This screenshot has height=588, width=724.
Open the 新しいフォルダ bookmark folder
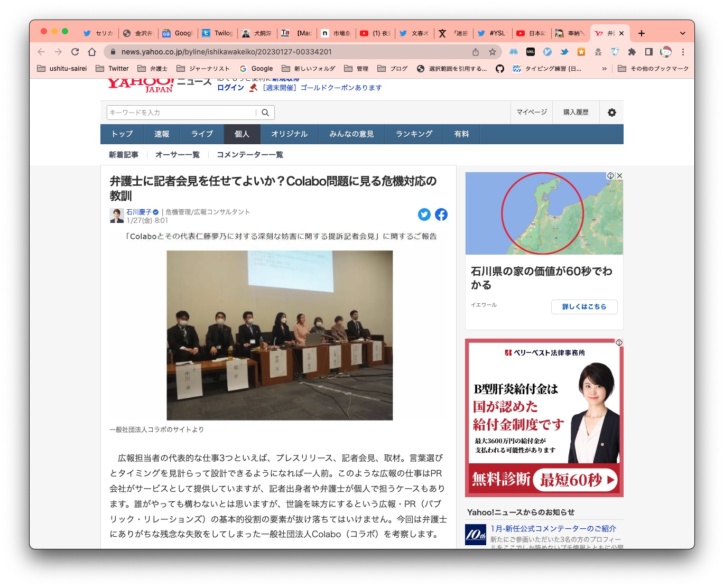309,69
